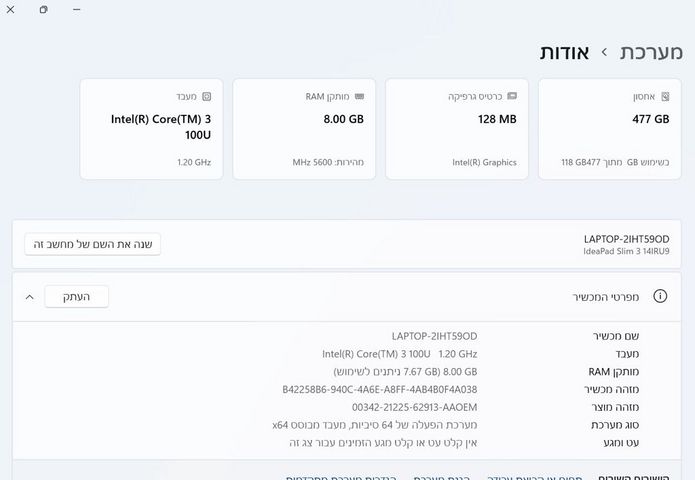Open the אחסון 477 GB card
The height and width of the screenshot is (480, 695).
pyautogui.click(x=609, y=129)
